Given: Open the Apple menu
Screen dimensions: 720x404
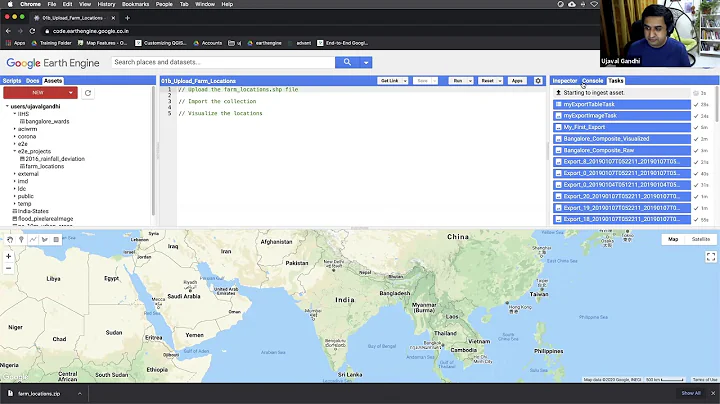Looking at the screenshot, I should [10, 4].
